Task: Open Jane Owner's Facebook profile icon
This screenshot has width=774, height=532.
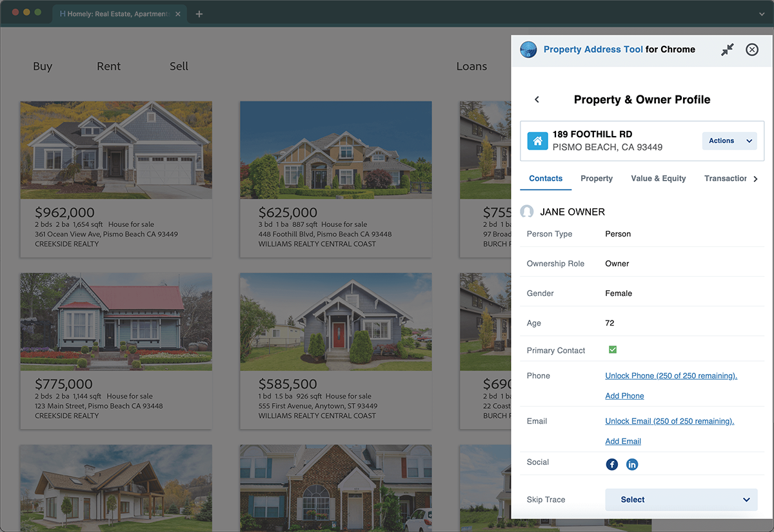Action: click(611, 464)
